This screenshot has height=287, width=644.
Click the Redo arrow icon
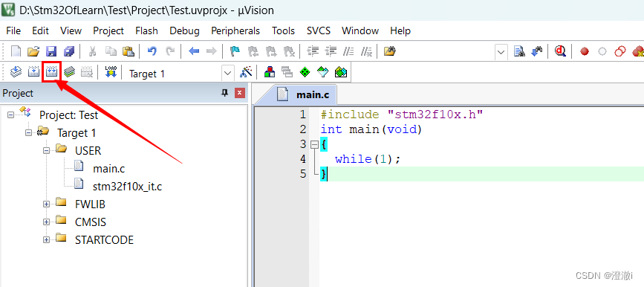coord(169,51)
